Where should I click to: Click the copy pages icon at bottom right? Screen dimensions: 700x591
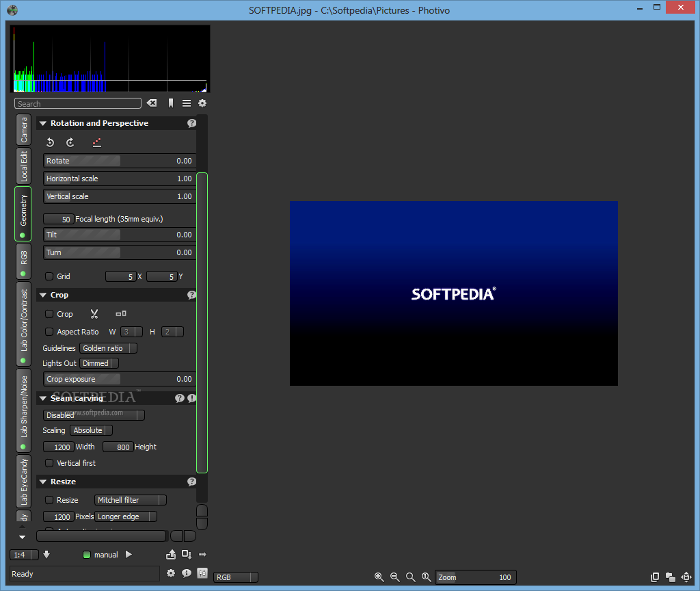(x=655, y=577)
